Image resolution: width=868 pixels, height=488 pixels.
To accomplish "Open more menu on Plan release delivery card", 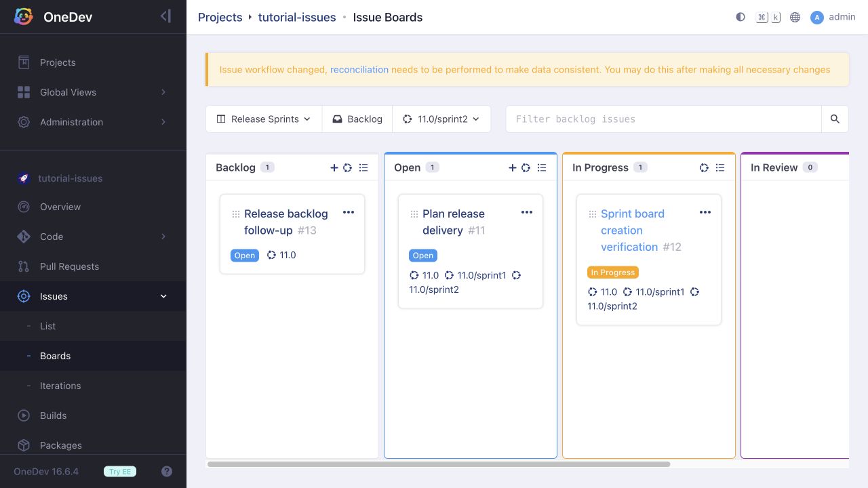I will [527, 212].
